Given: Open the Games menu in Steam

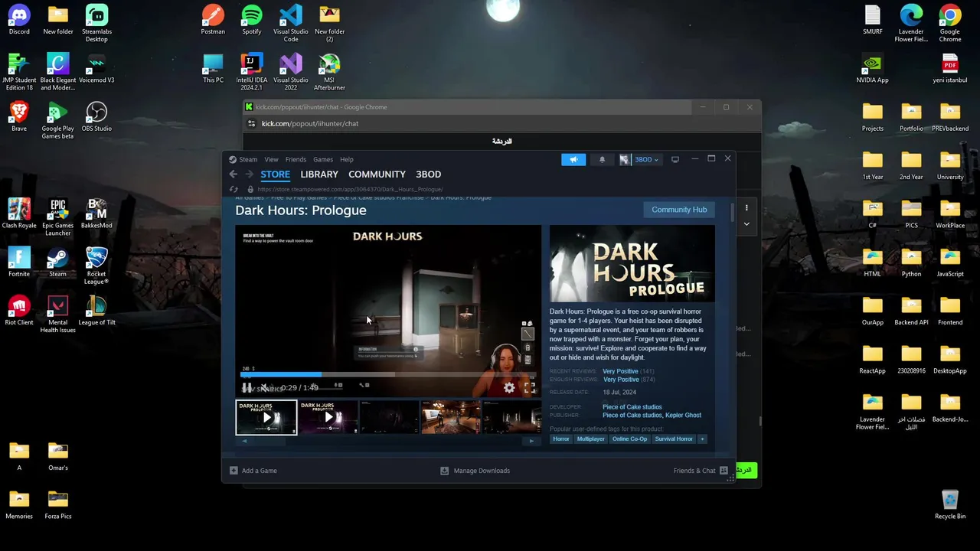Looking at the screenshot, I should click(323, 159).
